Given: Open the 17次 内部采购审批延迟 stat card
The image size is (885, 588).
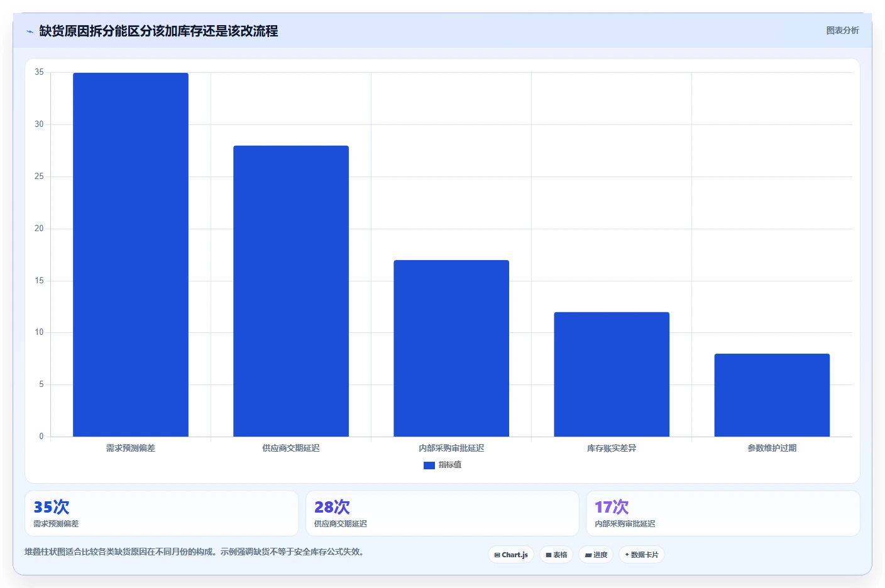Looking at the screenshot, I should [x=723, y=513].
